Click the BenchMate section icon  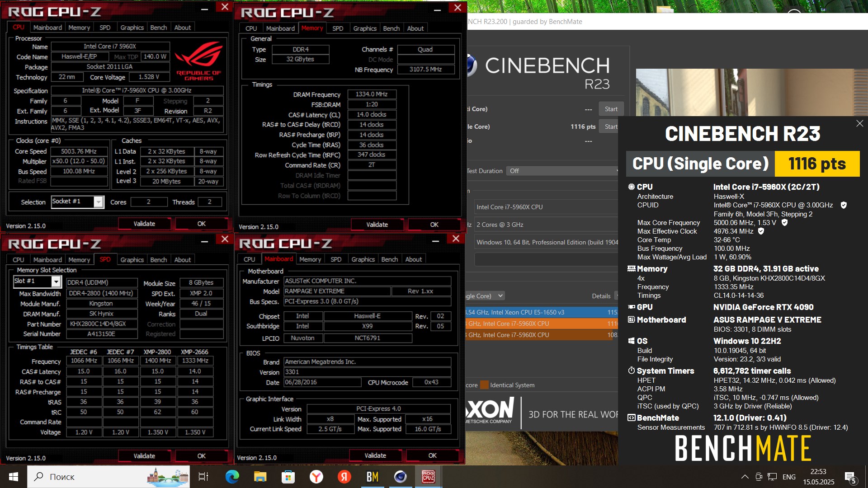631,418
